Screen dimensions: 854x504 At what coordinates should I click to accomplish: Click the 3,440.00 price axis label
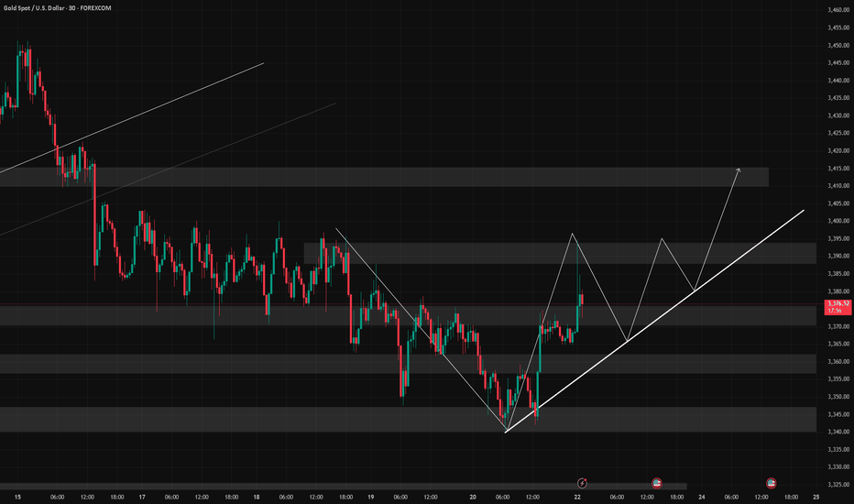click(838, 81)
